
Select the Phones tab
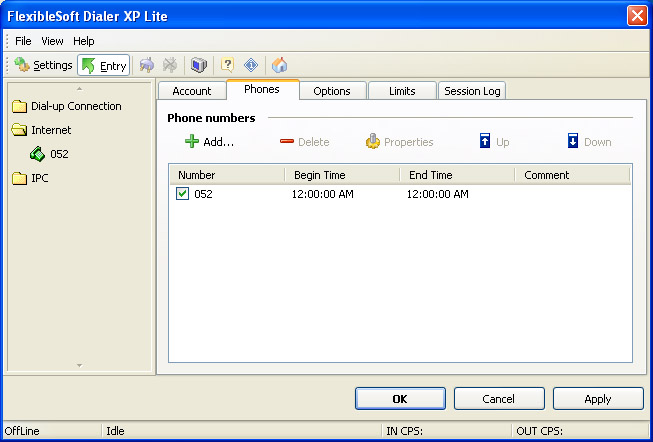pyautogui.click(x=262, y=89)
